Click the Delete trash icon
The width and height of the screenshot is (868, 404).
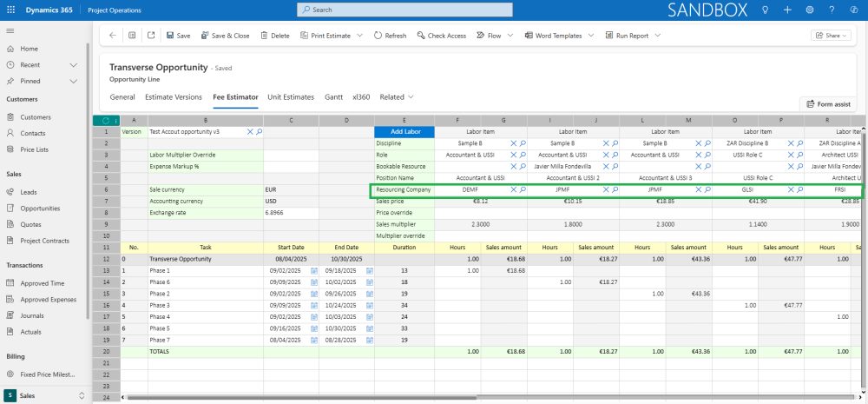coord(264,36)
